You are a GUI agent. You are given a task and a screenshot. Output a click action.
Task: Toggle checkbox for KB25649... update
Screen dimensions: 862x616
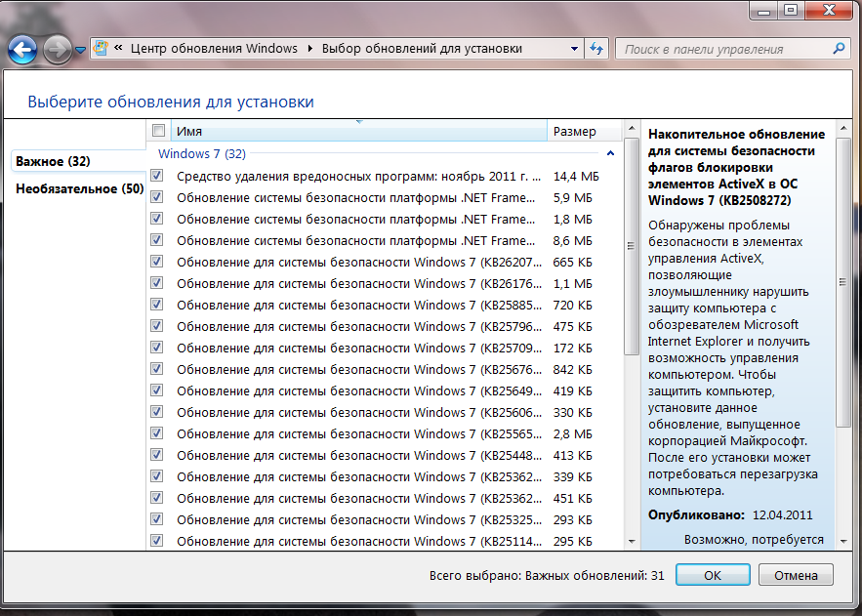(157, 390)
